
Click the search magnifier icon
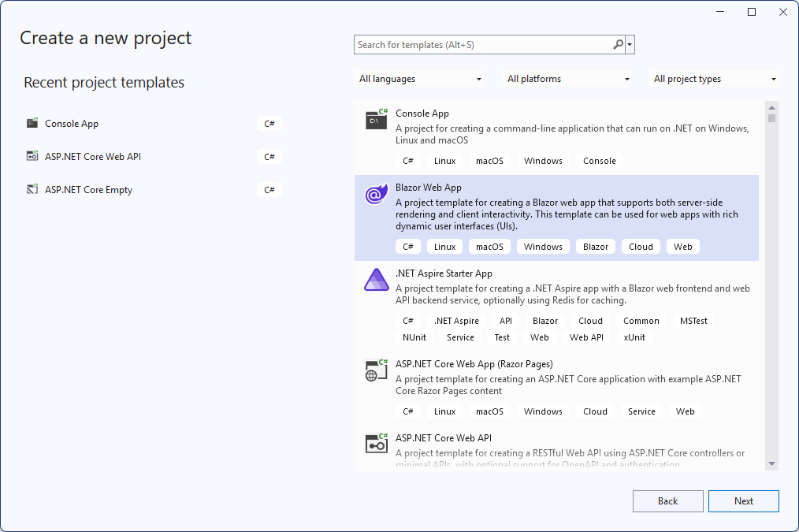coord(618,45)
